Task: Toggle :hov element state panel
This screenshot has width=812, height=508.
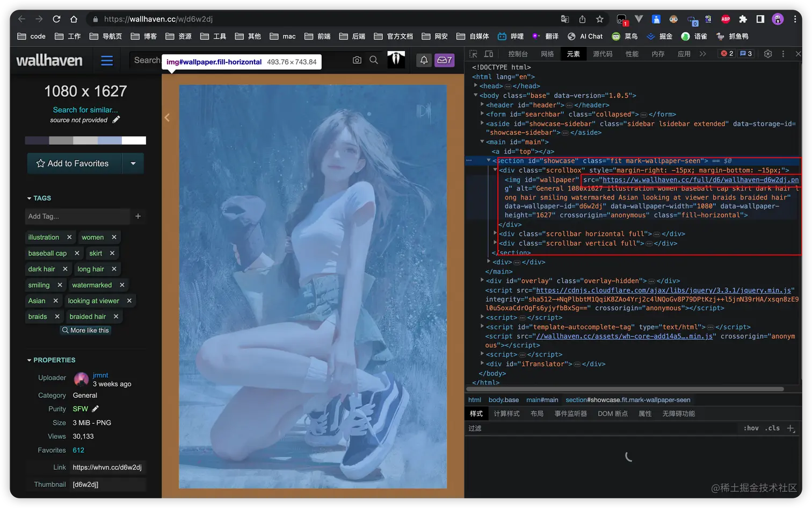Action: [751, 428]
